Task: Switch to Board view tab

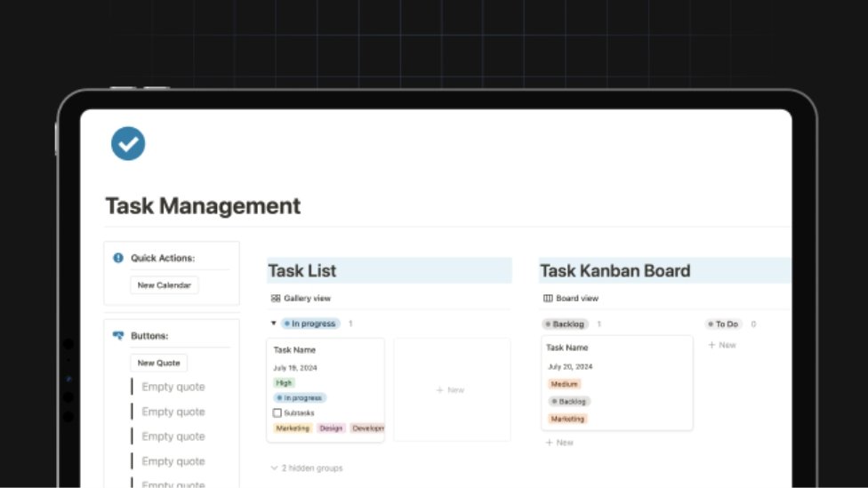Action: click(x=571, y=299)
